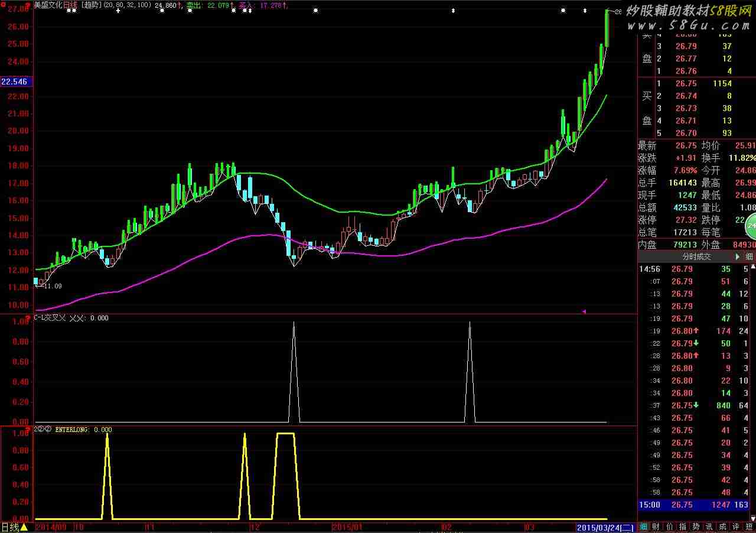Click the white plus marker at chart top

118,11
